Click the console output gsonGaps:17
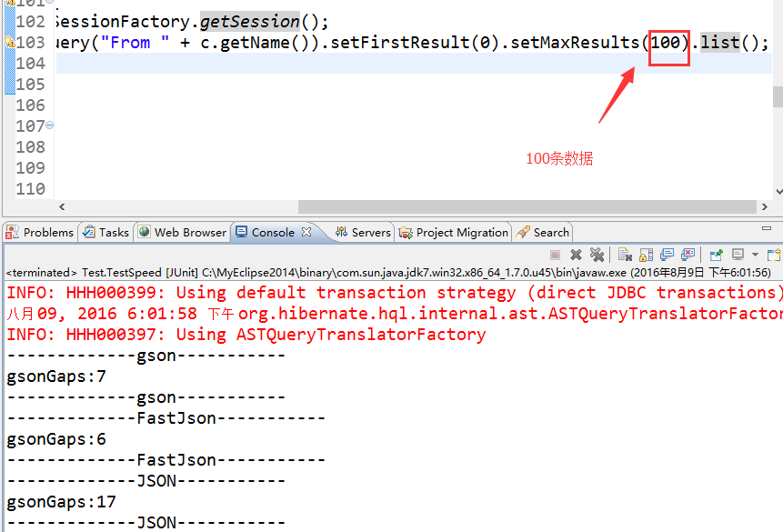This screenshot has width=783, height=532. click(x=62, y=502)
